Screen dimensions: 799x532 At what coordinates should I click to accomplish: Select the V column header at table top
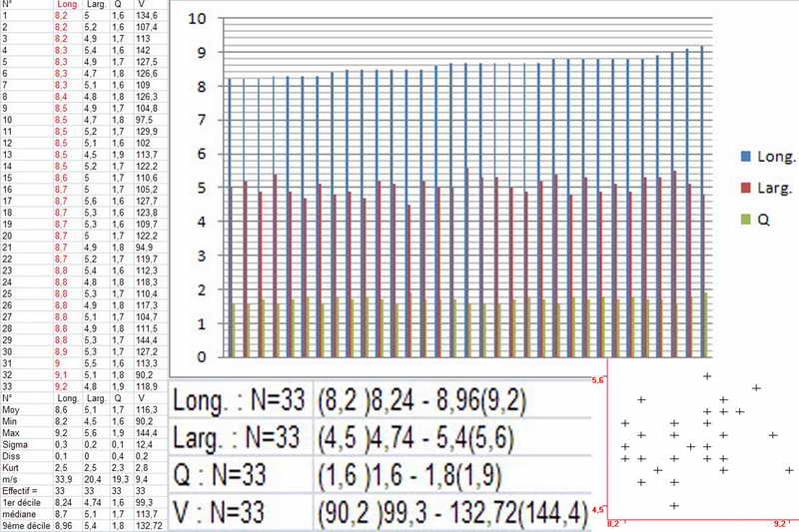tap(139, 5)
